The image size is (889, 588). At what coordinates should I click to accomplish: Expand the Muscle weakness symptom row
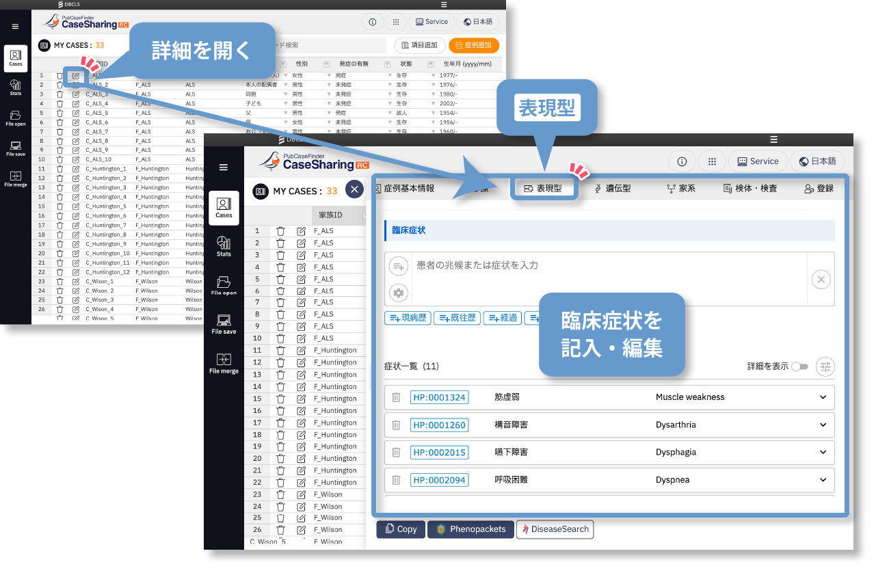click(x=823, y=397)
